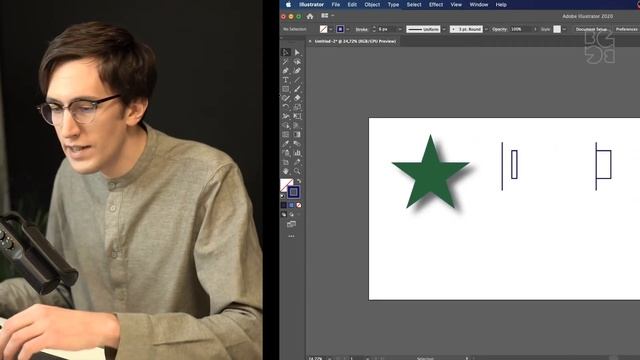The height and width of the screenshot is (360, 640).
Task: Choose the Eraser tool
Action: tap(297, 98)
